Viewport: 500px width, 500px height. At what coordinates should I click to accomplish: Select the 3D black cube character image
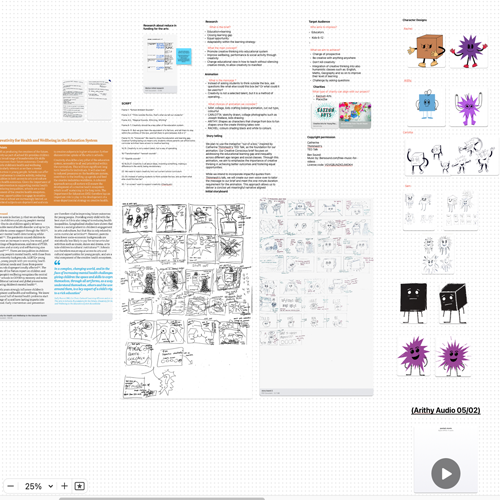click(453, 303)
